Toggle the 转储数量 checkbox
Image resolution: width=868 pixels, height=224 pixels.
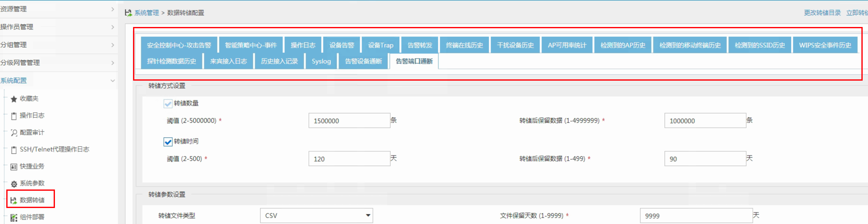[168, 104]
